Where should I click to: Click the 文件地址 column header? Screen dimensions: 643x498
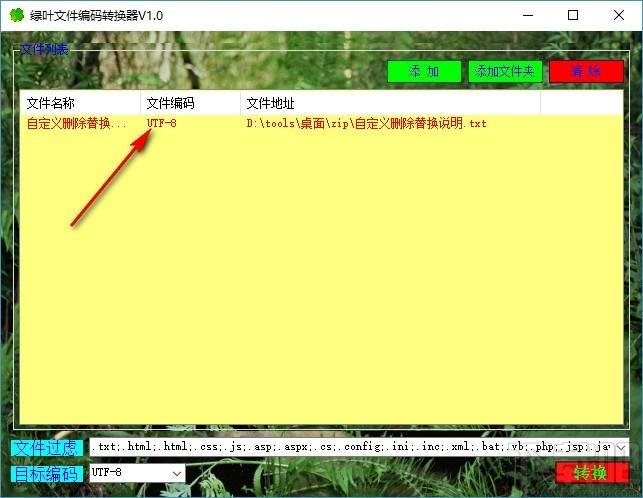390,103
